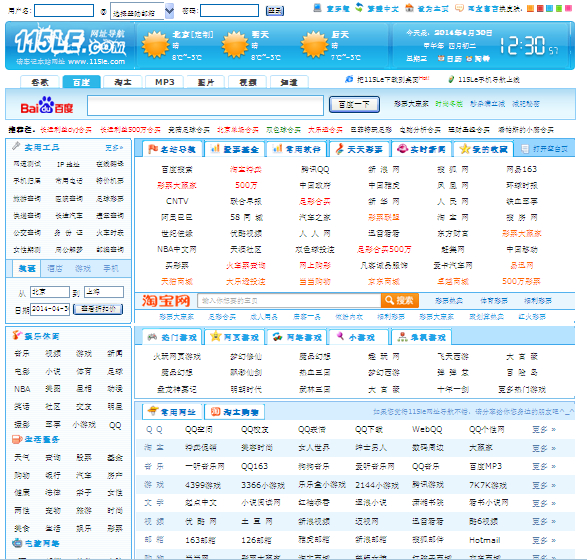The width and height of the screenshot is (587, 560).
Task: Expand 更多 on the QQ row
Action: coord(544,429)
